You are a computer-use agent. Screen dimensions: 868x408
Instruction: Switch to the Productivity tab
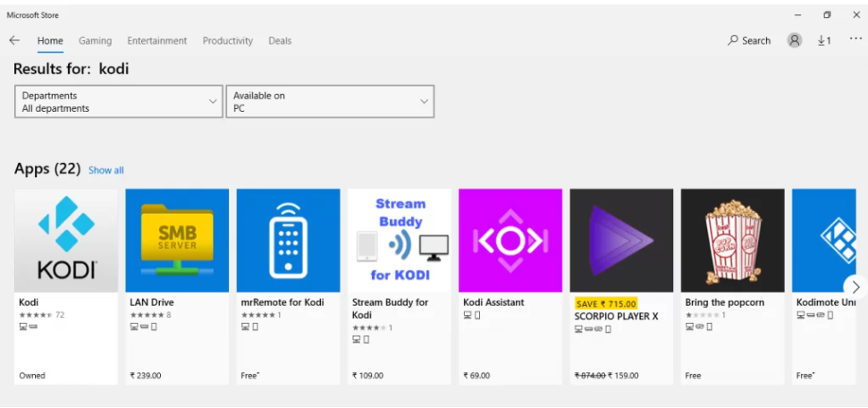point(228,40)
